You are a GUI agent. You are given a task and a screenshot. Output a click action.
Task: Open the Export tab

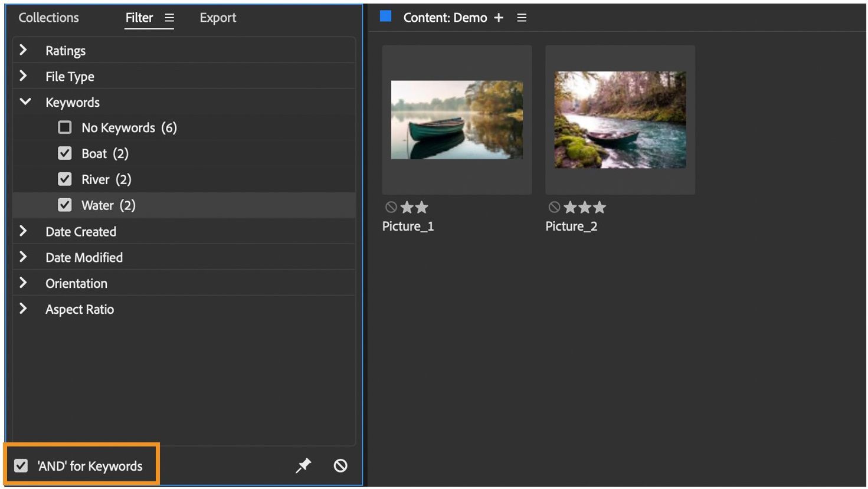(x=218, y=18)
